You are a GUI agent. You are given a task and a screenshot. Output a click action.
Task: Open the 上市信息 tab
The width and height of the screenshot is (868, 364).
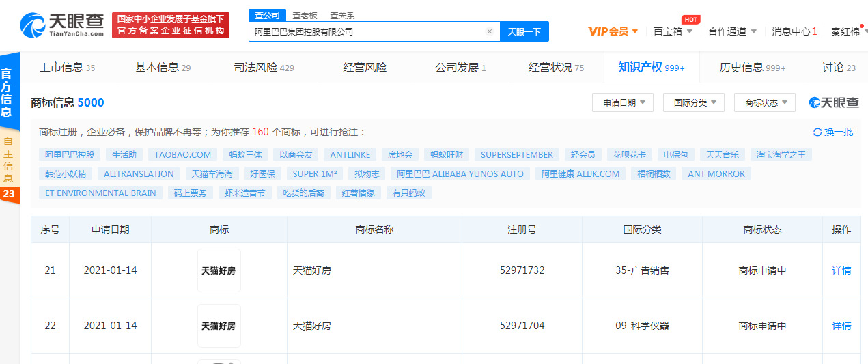[x=67, y=67]
